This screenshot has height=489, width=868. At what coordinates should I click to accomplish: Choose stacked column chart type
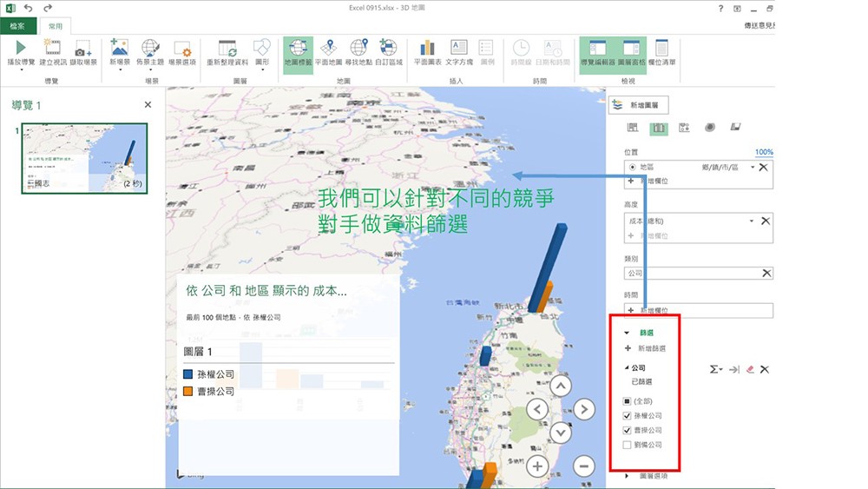tap(633, 128)
